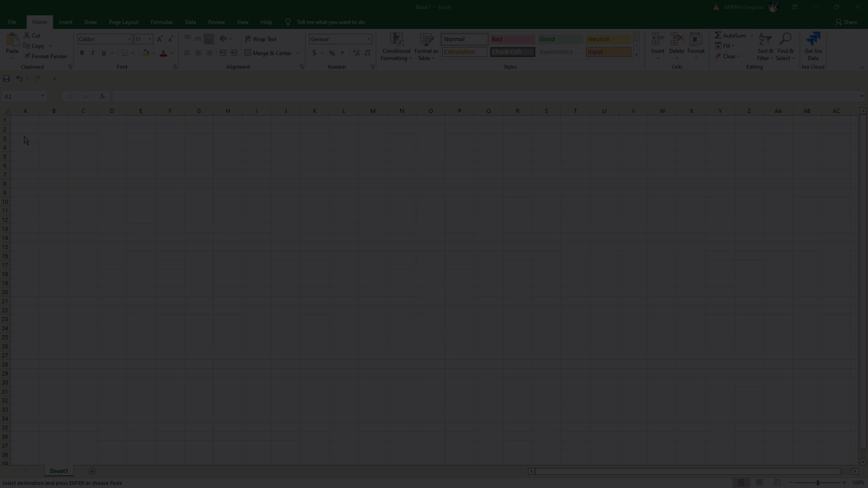
Task: Open Find & Select magnifier icon
Action: click(785, 39)
